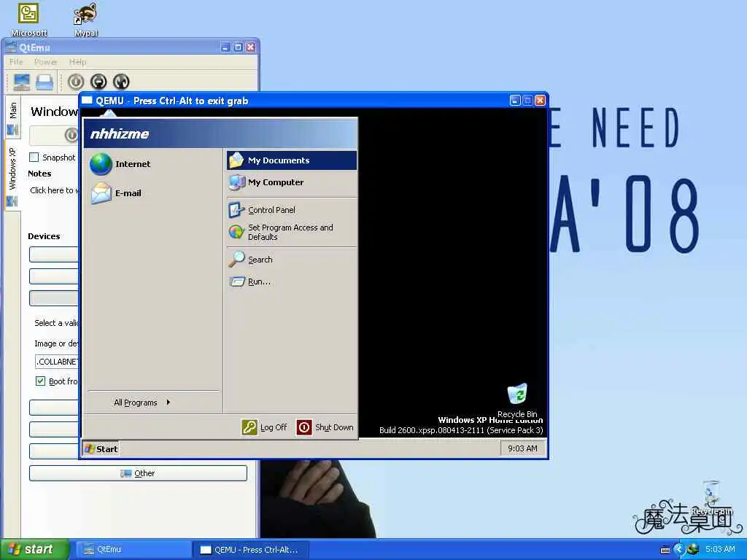Open E-mail in the guest Start menu
The image size is (747, 560).
pos(116,192)
